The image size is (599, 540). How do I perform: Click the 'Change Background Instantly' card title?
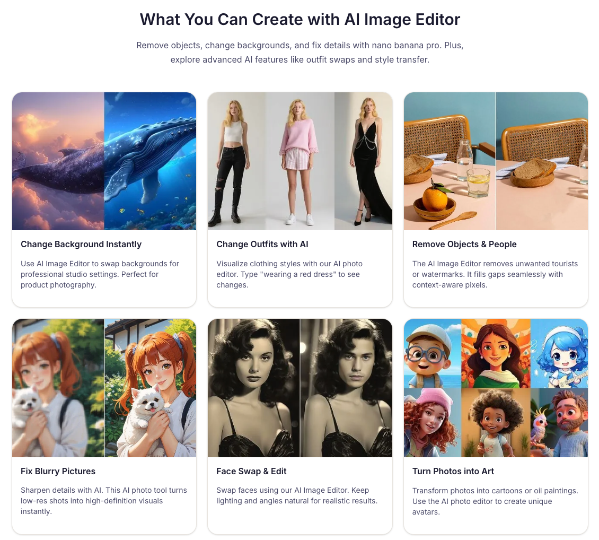coord(81,244)
